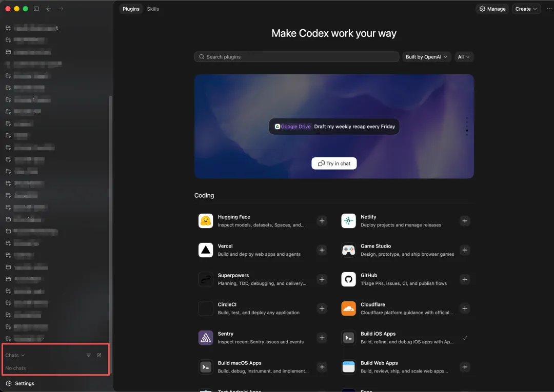554x392 pixels.
Task: Open the All category filter
Action: click(x=464, y=57)
